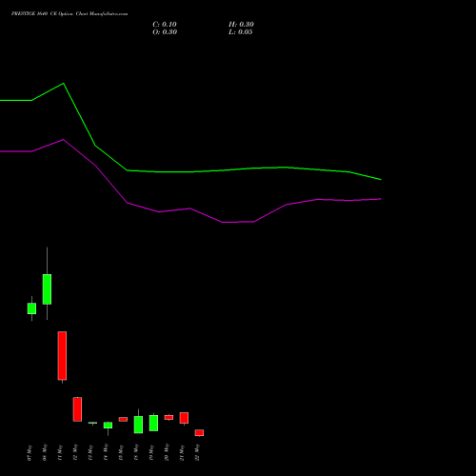Select the close value C: 0.10
The image size is (476, 476).
165,25
